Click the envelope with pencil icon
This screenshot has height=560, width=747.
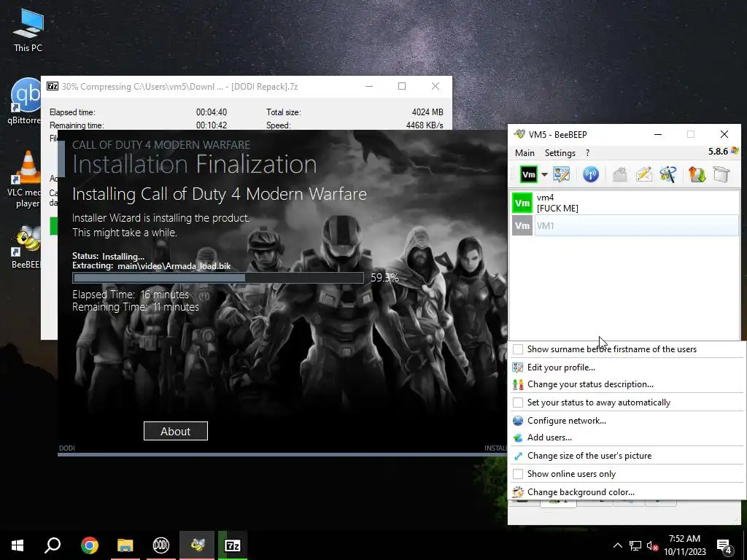coord(643,174)
